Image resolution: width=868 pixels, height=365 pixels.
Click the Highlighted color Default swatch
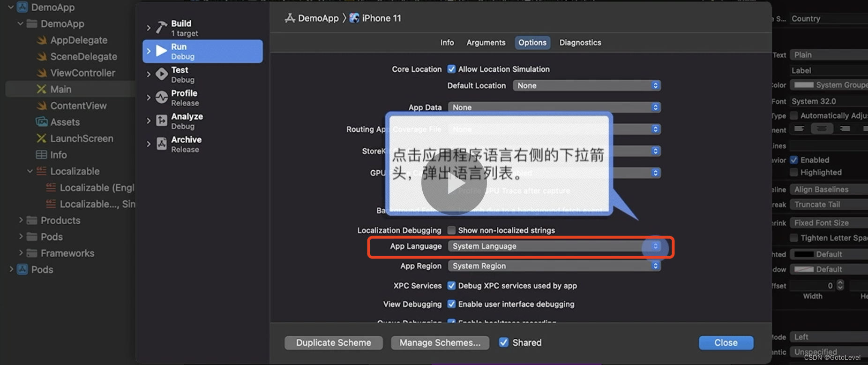click(x=804, y=254)
